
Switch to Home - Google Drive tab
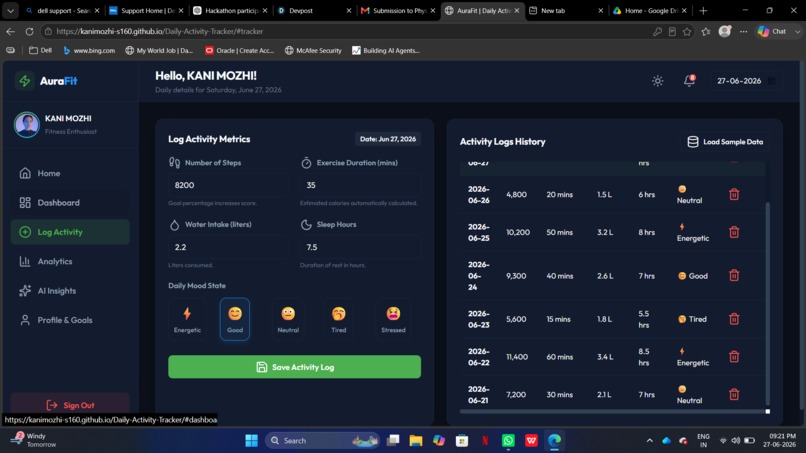click(649, 10)
